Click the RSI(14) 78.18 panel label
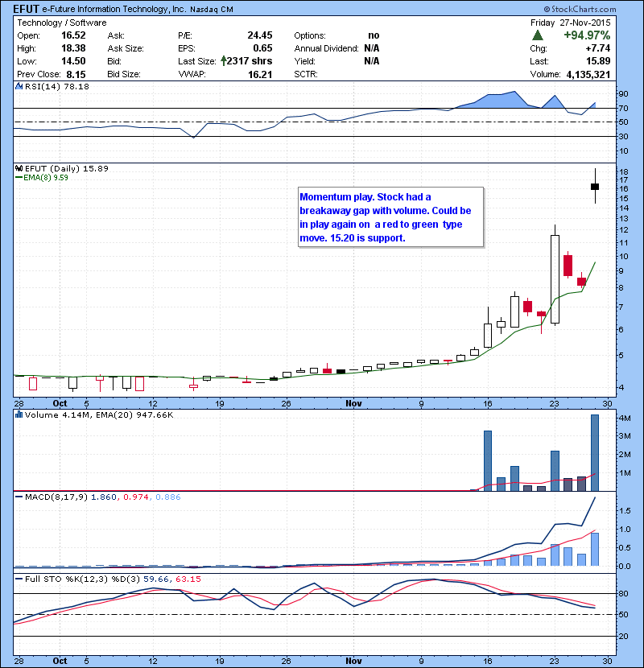 pyautogui.click(x=57, y=86)
